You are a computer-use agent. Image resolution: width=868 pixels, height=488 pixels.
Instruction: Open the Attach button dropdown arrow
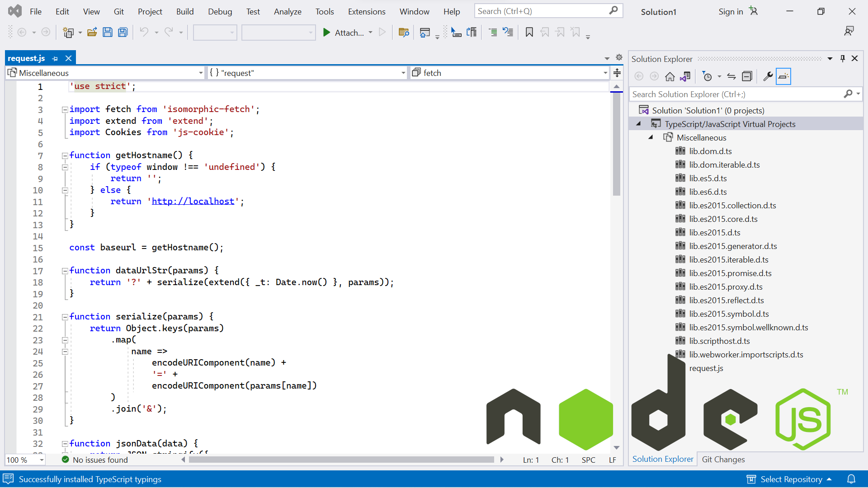371,33
